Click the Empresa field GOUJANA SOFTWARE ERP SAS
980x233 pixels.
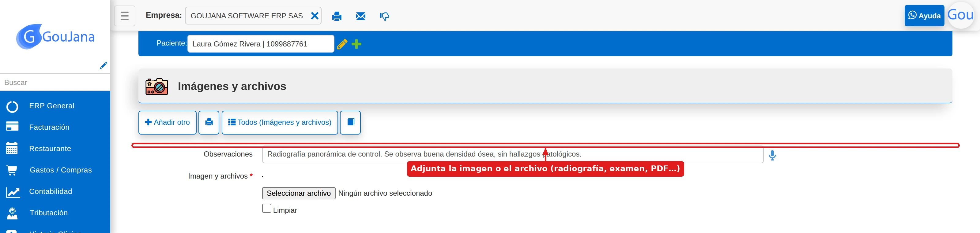pos(253,16)
